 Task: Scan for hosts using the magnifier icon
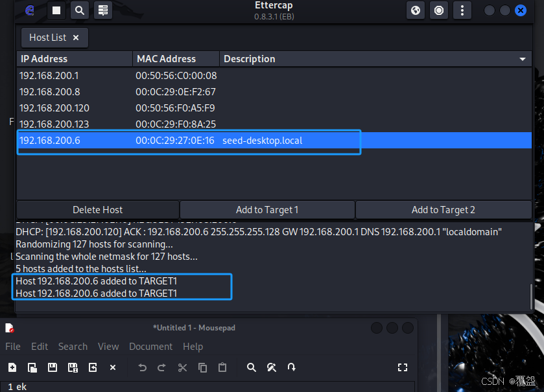click(x=80, y=10)
